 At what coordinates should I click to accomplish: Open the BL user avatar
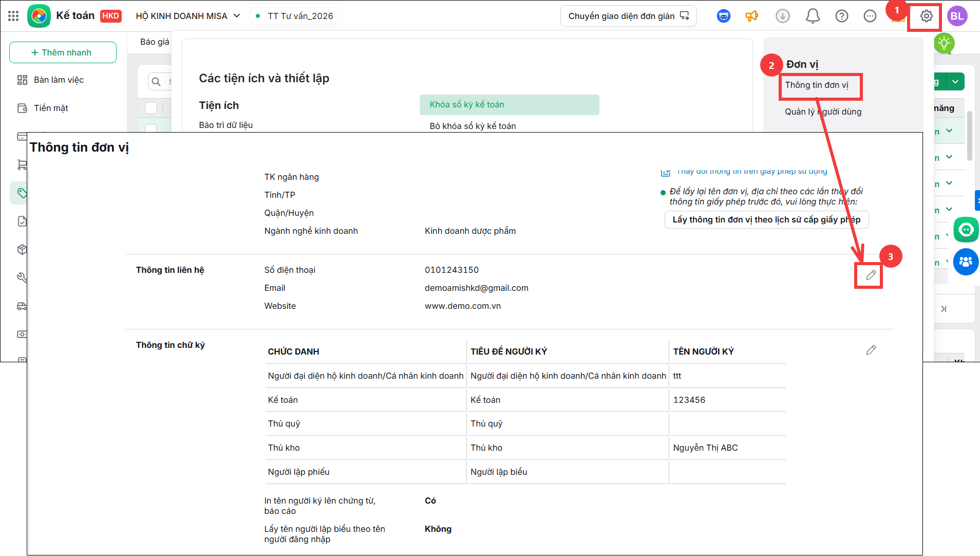[957, 16]
